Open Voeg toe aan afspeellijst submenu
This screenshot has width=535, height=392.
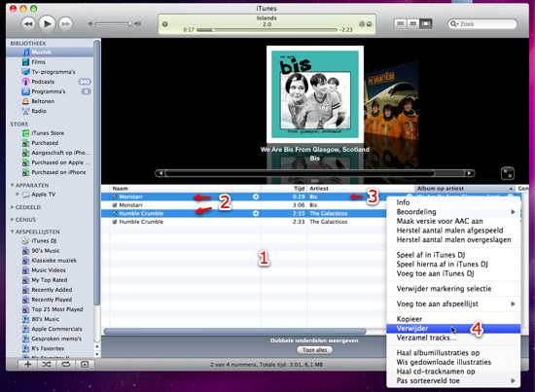click(x=453, y=304)
